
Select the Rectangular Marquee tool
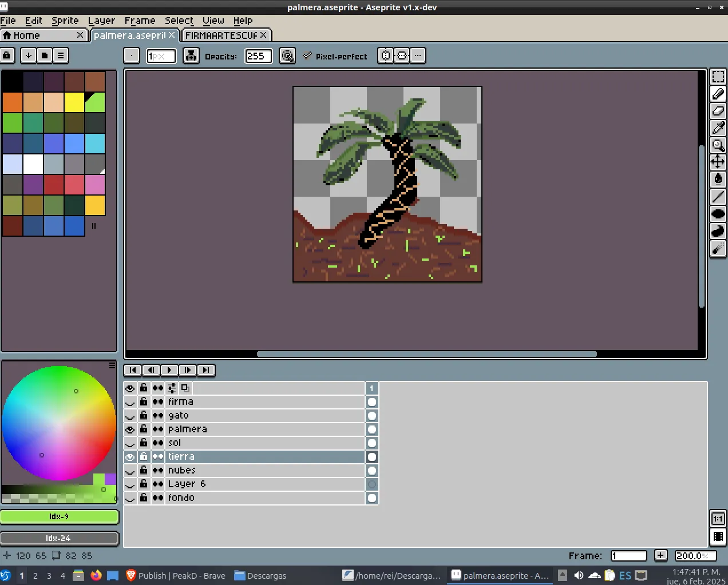coord(718,77)
